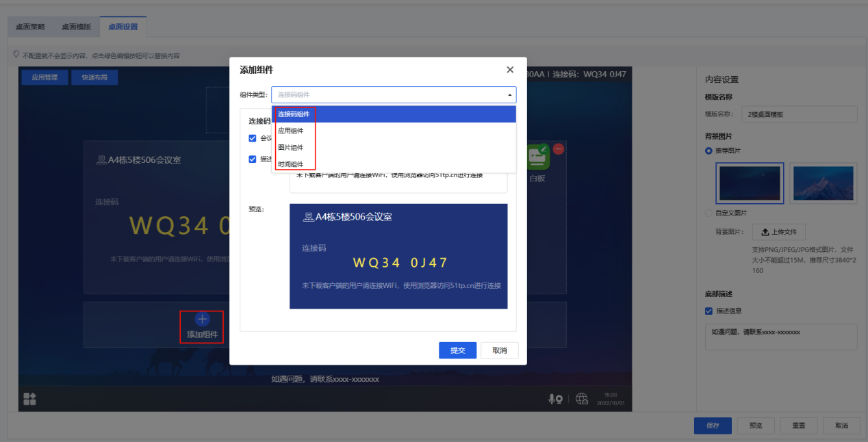Click the globe network icon in preview taskbar
Viewport: 868px width, 442px height.
tap(582, 399)
